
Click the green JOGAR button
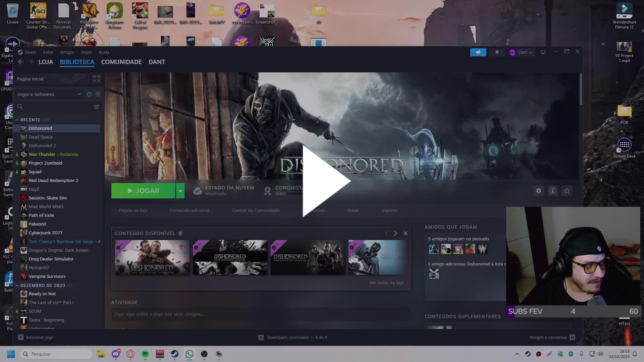point(144,191)
